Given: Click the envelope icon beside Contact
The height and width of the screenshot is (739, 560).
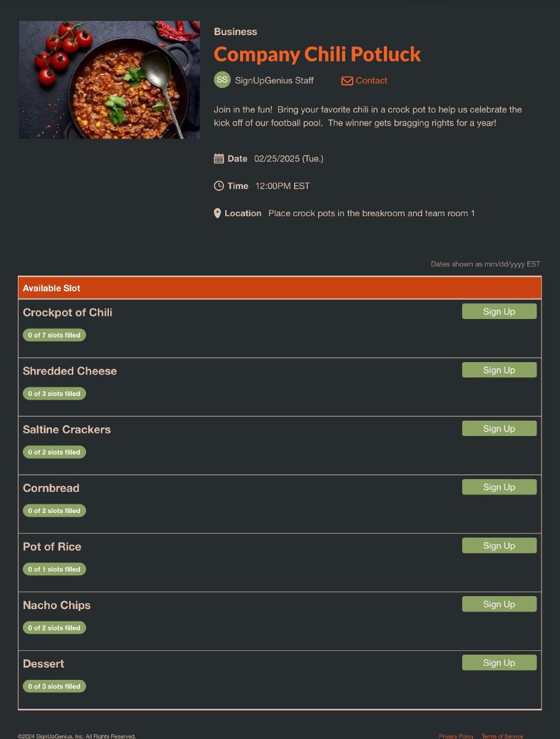Looking at the screenshot, I should click(346, 80).
